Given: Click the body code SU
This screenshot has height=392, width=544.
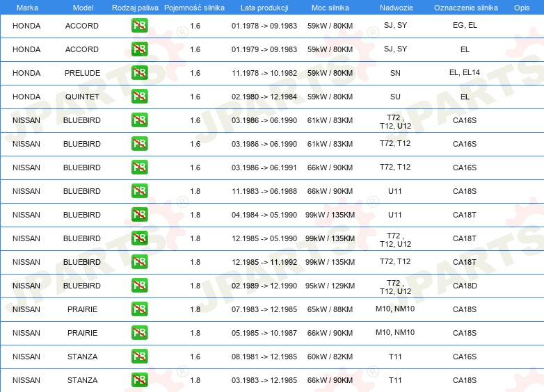Looking at the screenshot, I should tap(395, 97).
